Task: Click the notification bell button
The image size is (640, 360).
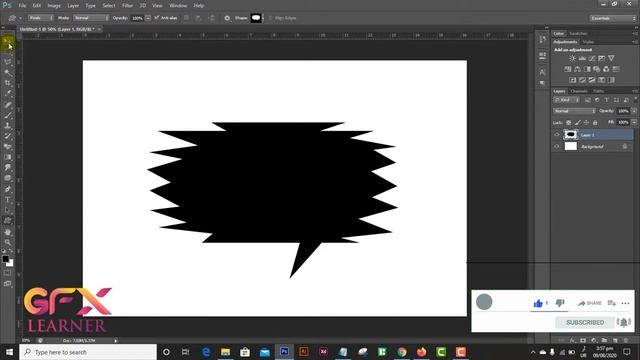Action: coord(624,322)
